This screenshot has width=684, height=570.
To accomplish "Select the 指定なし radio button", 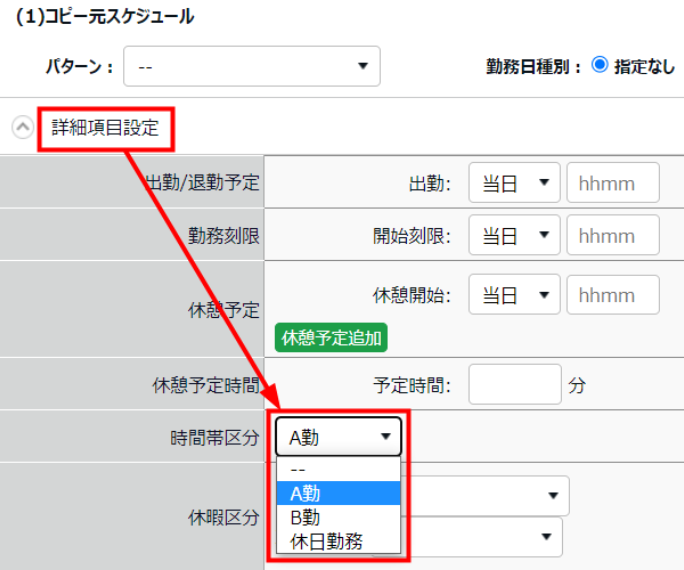I will [600, 65].
